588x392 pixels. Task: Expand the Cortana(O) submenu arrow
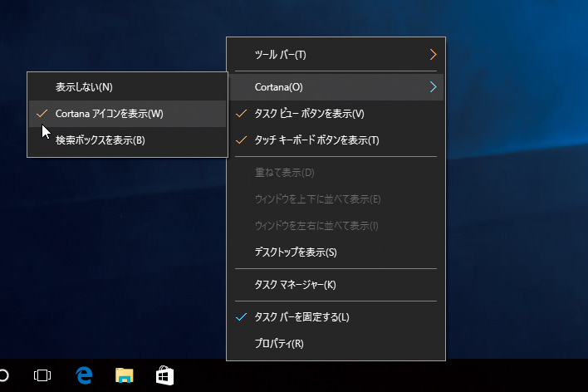(x=434, y=87)
